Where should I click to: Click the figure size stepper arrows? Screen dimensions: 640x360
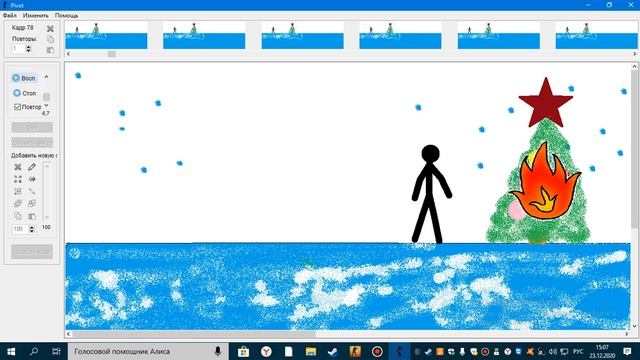31,229
